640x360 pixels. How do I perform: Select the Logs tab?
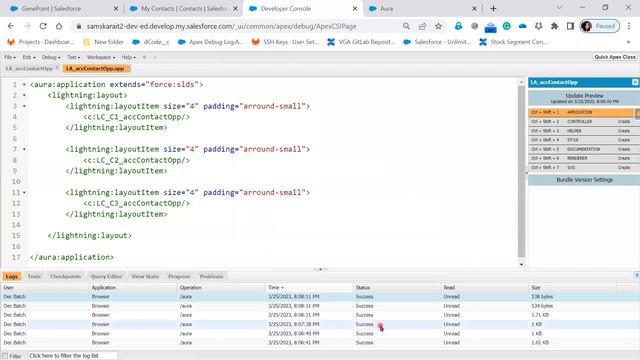11,276
